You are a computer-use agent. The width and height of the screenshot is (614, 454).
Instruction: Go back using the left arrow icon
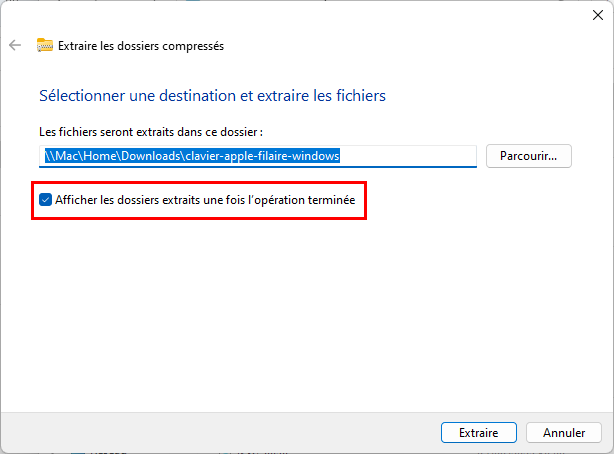click(15, 45)
